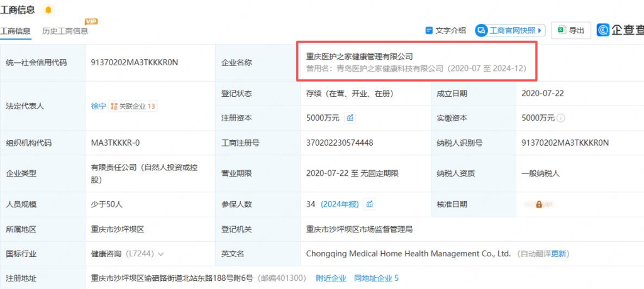Click the 企查查 logo
Viewport: 644px width, 289px height.
(x=620, y=30)
